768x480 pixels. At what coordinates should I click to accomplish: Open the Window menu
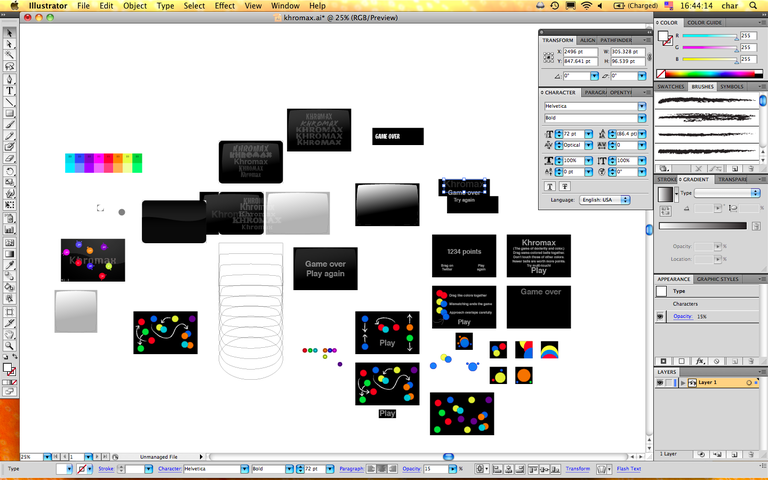pyautogui.click(x=285, y=6)
